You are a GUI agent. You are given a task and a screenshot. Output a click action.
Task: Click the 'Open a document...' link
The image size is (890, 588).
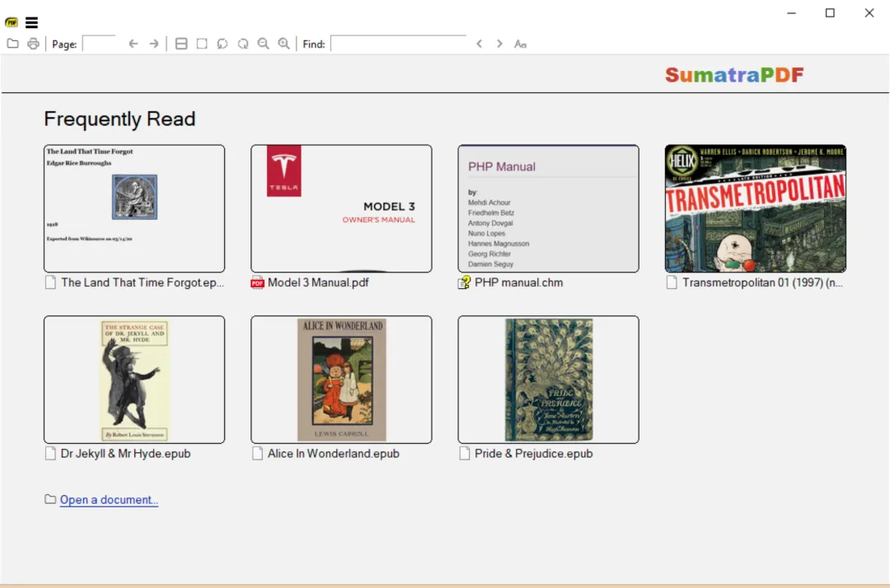click(109, 500)
